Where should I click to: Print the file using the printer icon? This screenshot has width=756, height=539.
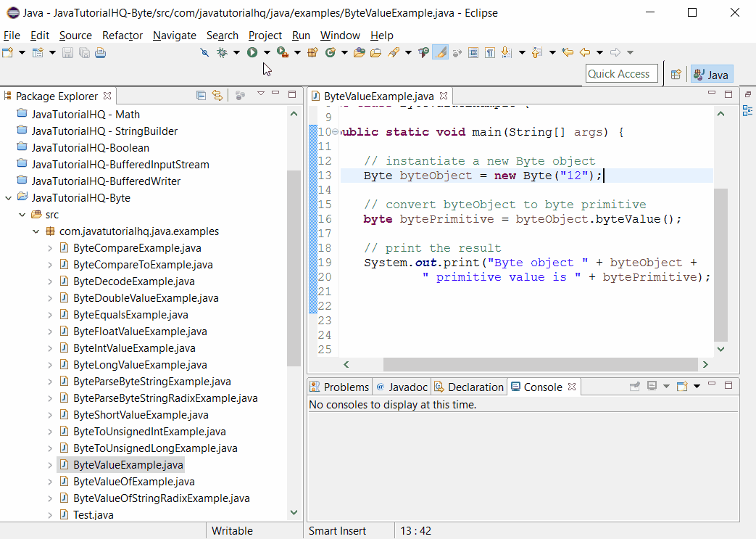pos(101,52)
